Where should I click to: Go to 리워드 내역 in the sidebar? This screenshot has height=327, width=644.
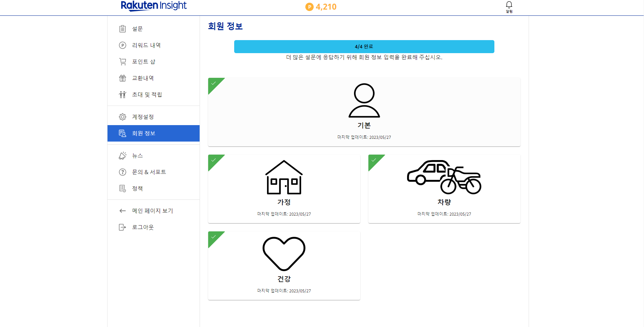(153, 45)
